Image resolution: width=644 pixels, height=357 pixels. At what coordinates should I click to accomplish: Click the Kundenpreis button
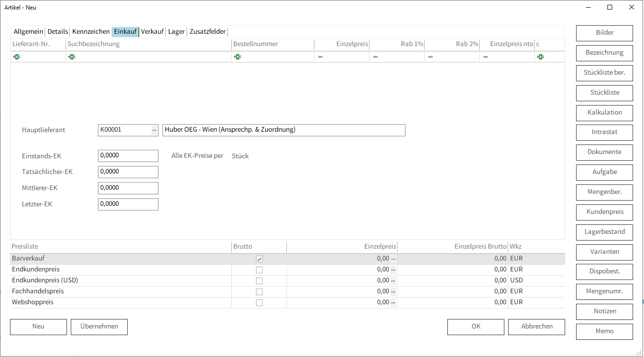point(605,212)
